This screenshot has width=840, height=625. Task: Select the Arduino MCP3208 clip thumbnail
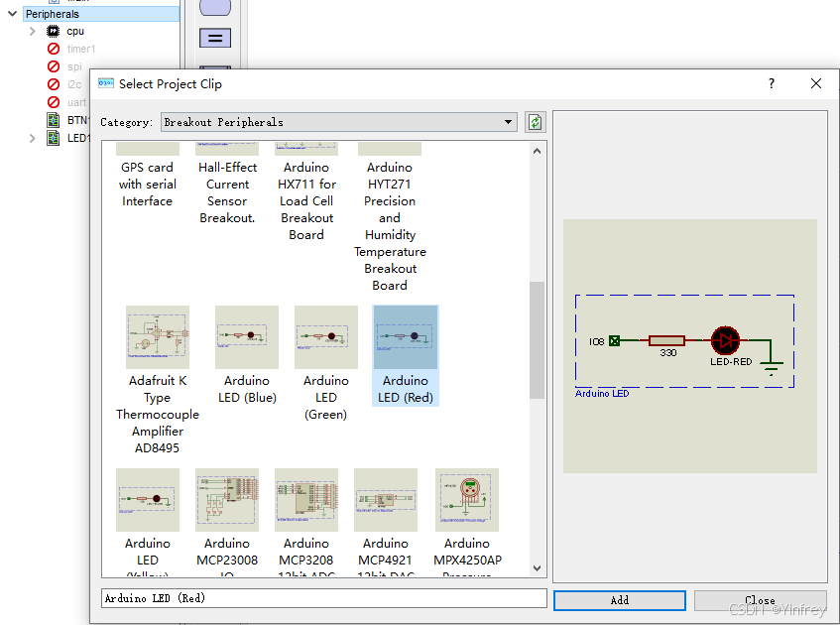306,500
